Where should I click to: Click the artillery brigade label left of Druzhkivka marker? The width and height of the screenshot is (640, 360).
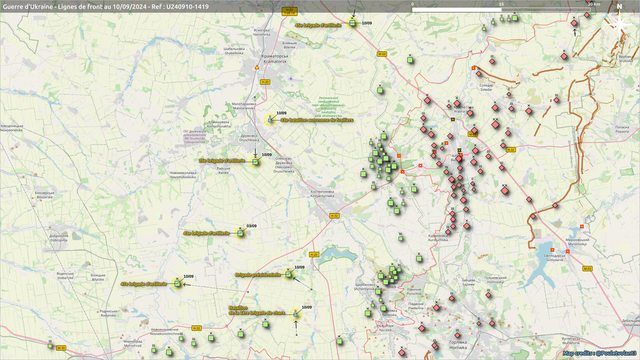tap(222, 161)
